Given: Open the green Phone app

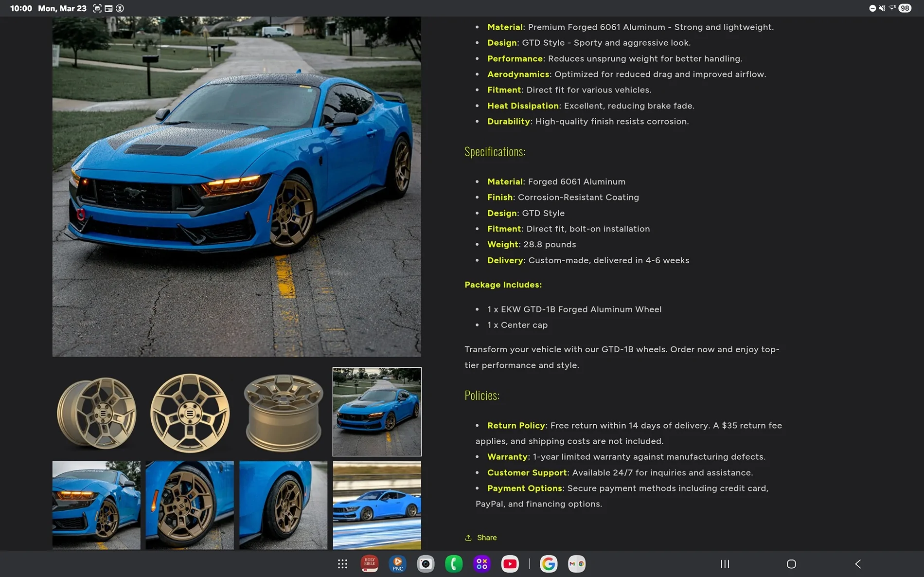Looking at the screenshot, I should pos(454,564).
